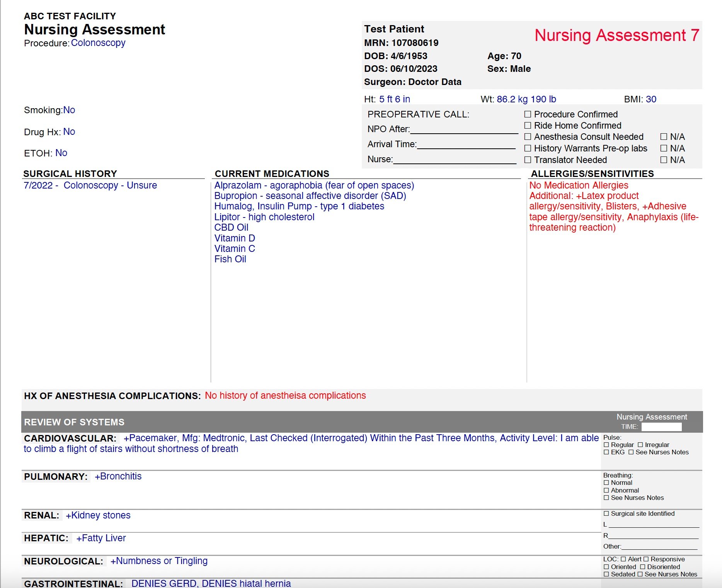This screenshot has width=722, height=588.
Task: Click the weight value 86.2 kg 190 lb
Action: tap(526, 99)
